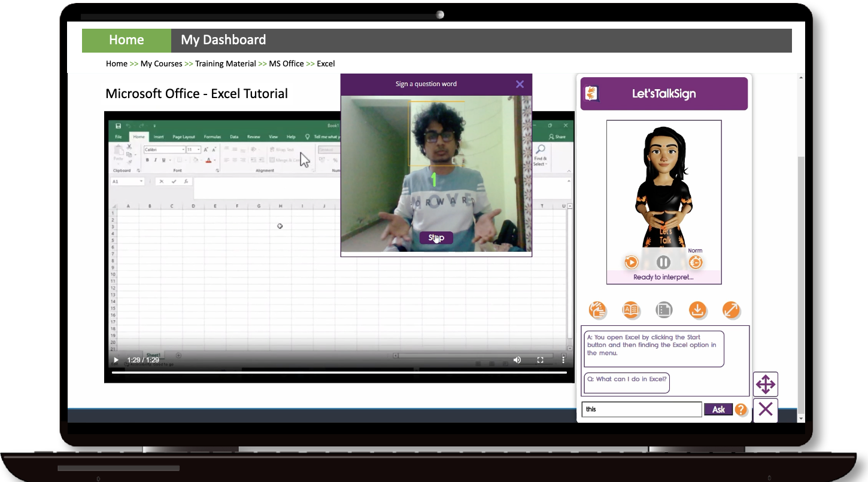Select the Excel Home ribbon tab
Image resolution: width=868 pixels, height=482 pixels.
139,137
